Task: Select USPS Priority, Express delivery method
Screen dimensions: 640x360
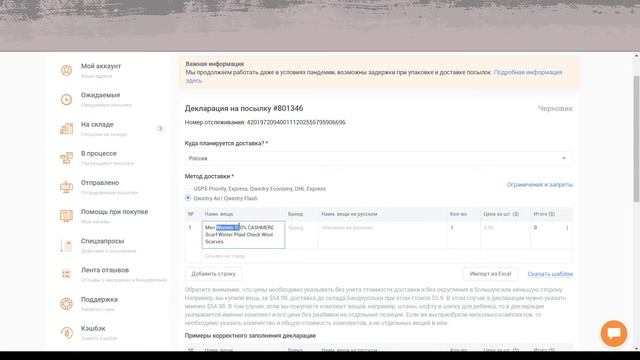Action: tap(188, 189)
